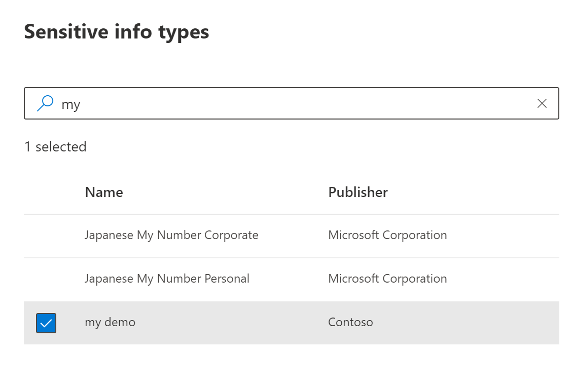Click empty middle area of the search box
Viewport: 572px width, 392px height.
(304, 103)
